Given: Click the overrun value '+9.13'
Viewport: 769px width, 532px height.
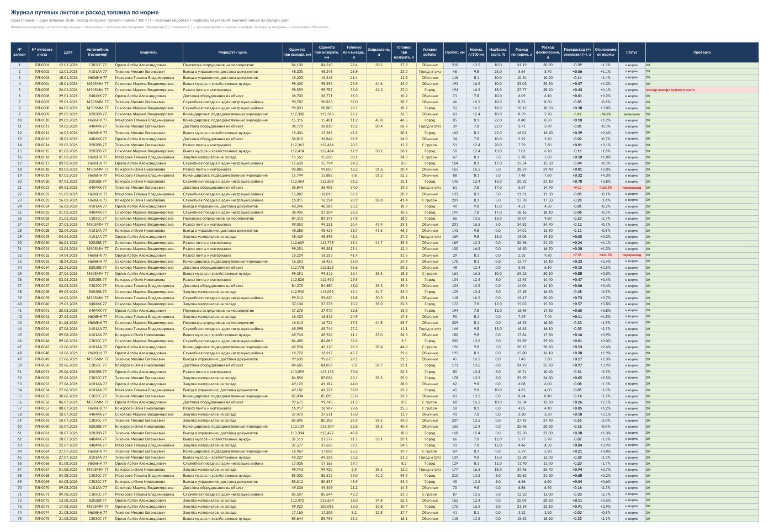Looking at the screenshot, I should coord(577,188).
